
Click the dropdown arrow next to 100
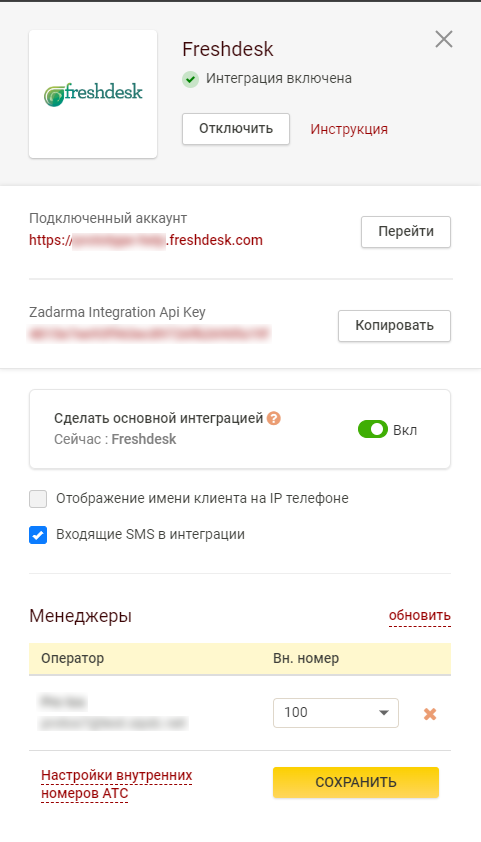383,713
